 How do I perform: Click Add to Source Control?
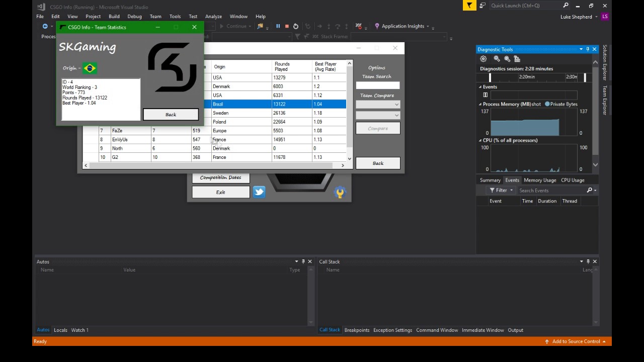(576, 341)
